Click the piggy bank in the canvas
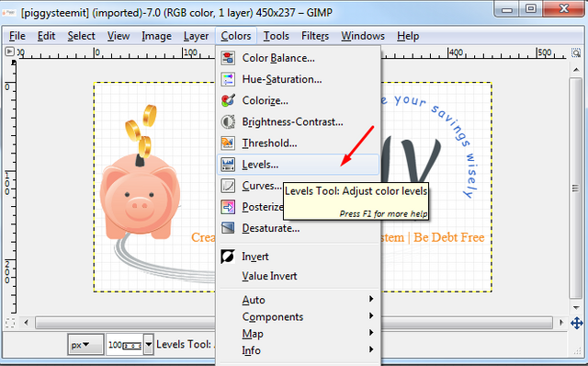 coord(141,197)
